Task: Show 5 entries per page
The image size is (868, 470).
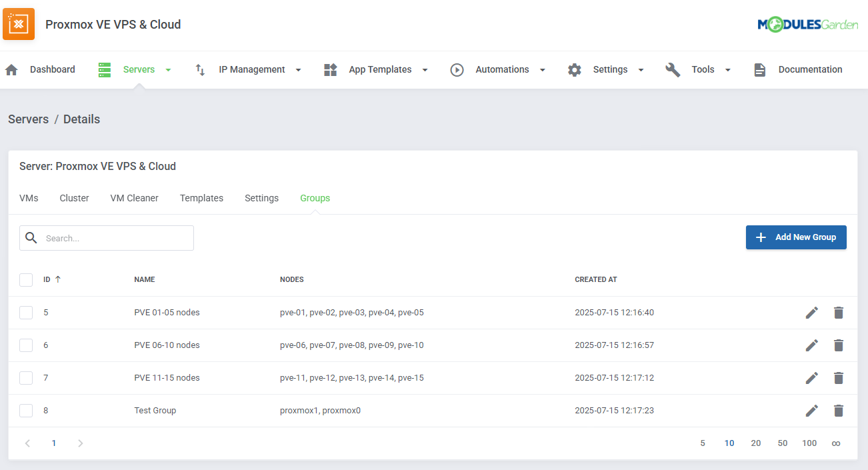Action: tap(703, 443)
